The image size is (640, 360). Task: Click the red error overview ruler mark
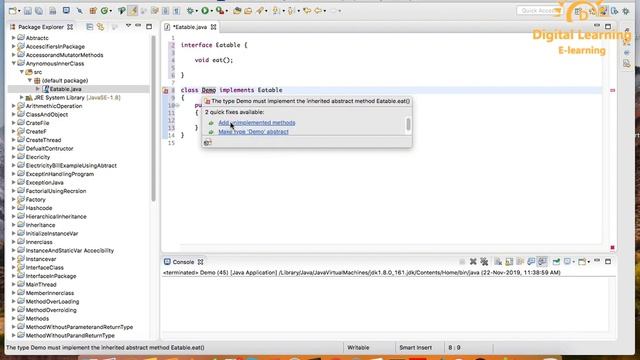[x=613, y=90]
